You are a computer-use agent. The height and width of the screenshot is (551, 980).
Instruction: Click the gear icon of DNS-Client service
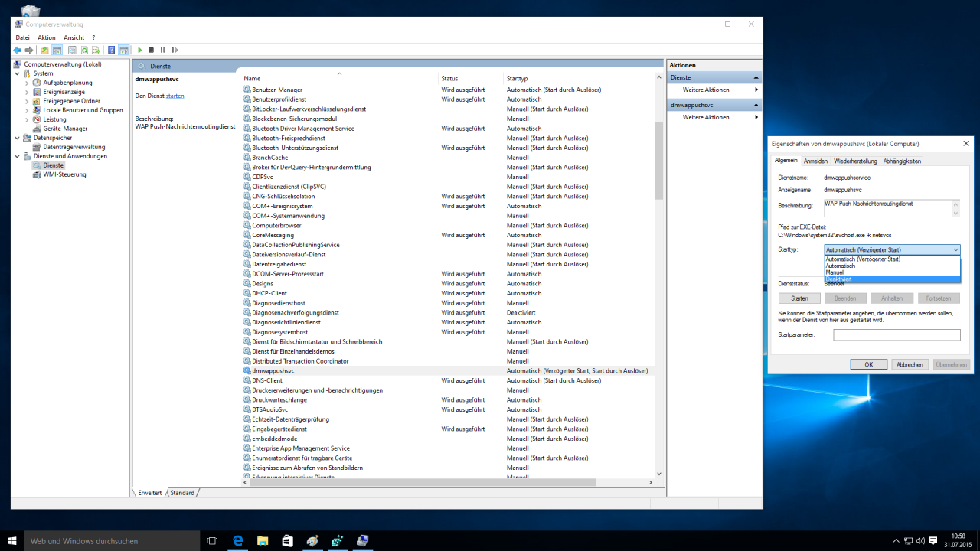click(247, 380)
